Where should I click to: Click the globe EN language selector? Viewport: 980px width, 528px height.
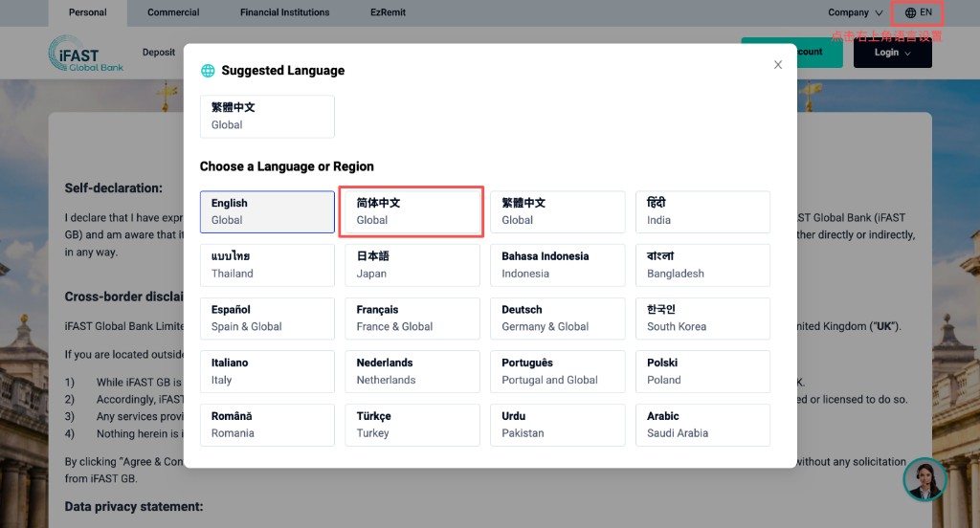point(918,12)
